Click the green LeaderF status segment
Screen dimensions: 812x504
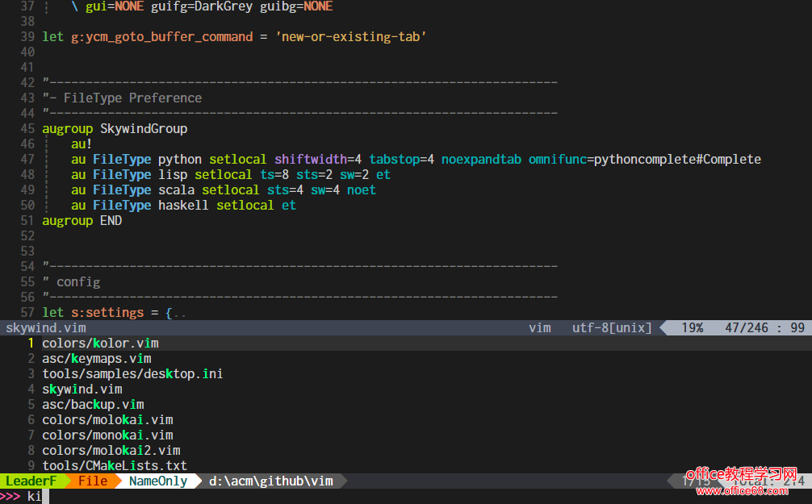click(31, 481)
